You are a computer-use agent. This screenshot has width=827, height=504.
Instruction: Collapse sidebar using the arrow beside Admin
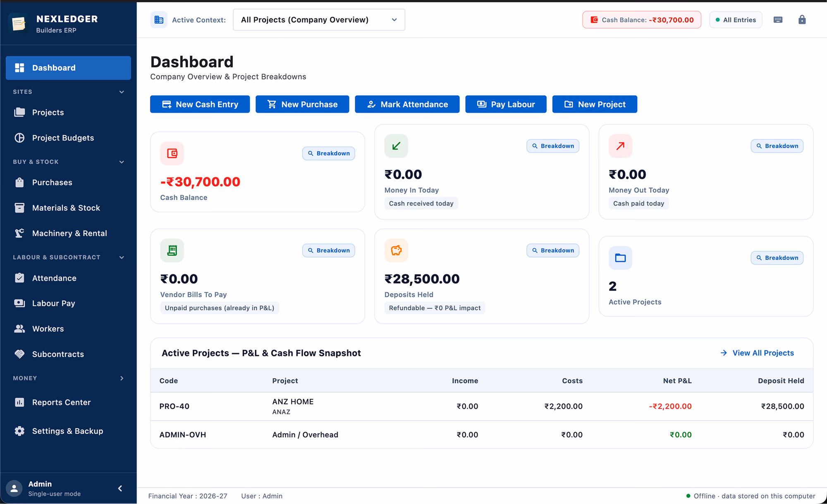click(x=120, y=488)
